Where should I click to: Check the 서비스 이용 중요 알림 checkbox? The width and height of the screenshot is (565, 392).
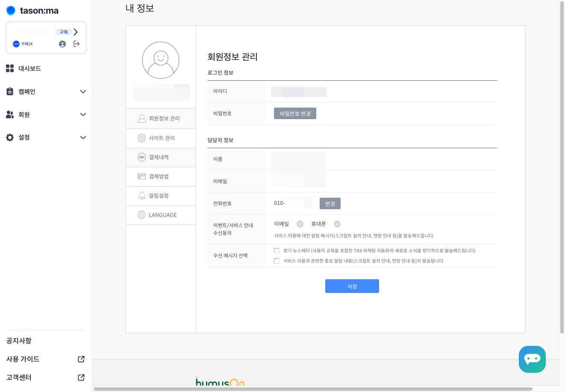click(x=277, y=261)
